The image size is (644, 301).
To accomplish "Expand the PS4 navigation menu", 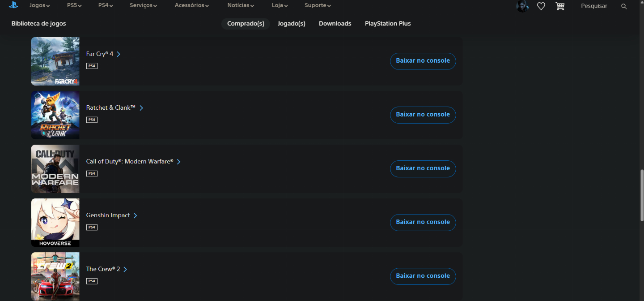I will pyautogui.click(x=106, y=5).
